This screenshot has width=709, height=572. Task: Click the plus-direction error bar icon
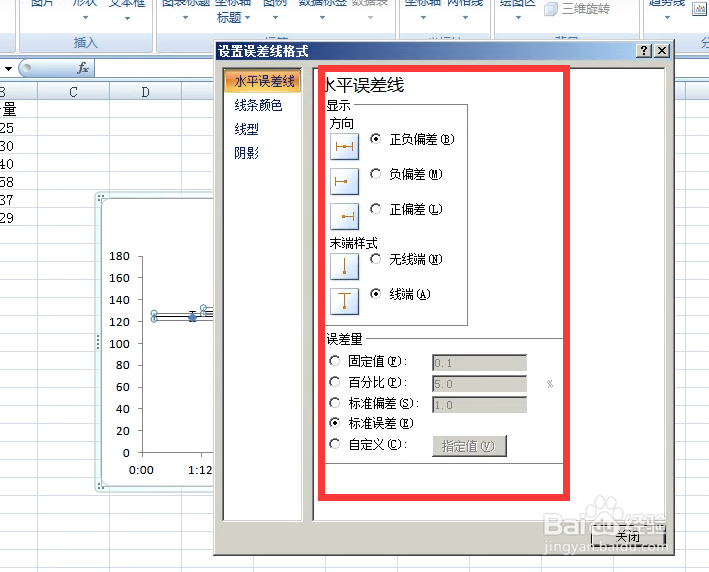(345, 217)
